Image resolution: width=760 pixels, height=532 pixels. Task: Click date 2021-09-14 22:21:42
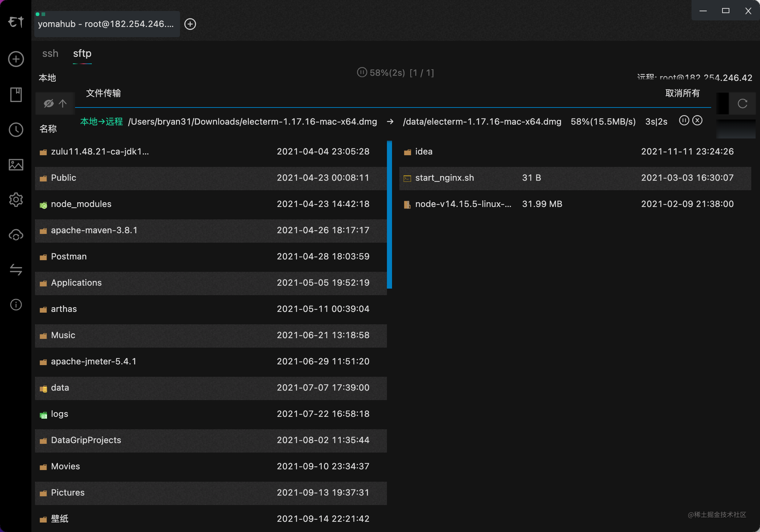323,519
